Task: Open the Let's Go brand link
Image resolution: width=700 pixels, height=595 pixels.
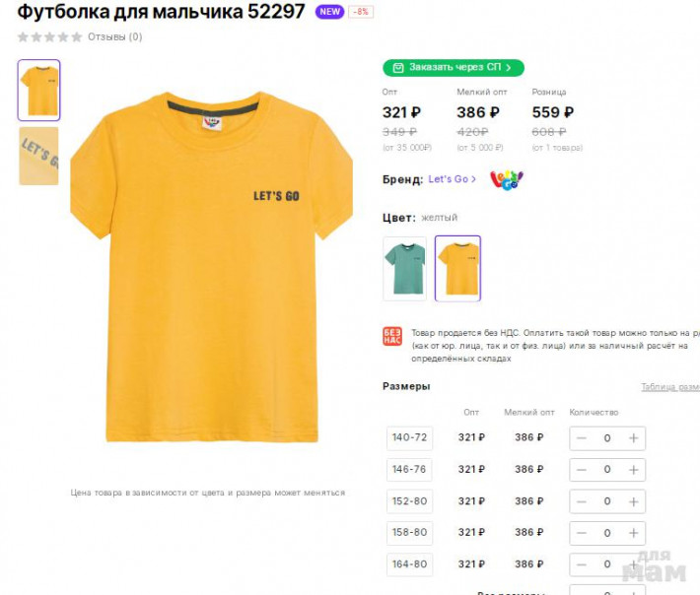Action: [452, 179]
